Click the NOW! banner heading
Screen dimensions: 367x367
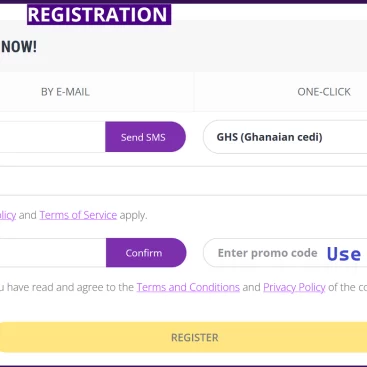(19, 47)
